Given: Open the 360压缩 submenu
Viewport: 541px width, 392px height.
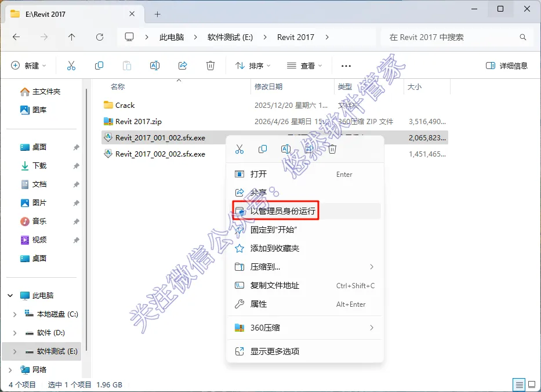Looking at the screenshot, I should 304,328.
